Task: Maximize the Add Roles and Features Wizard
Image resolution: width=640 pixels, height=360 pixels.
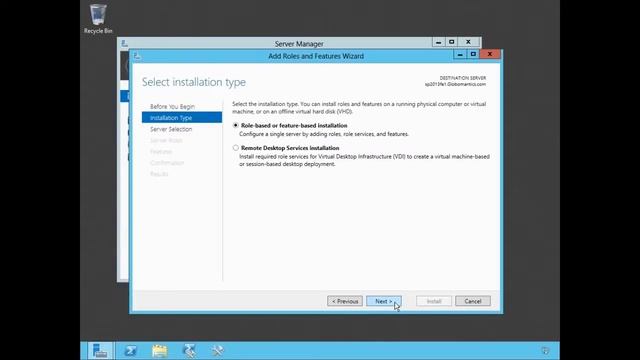Action: (x=473, y=54)
